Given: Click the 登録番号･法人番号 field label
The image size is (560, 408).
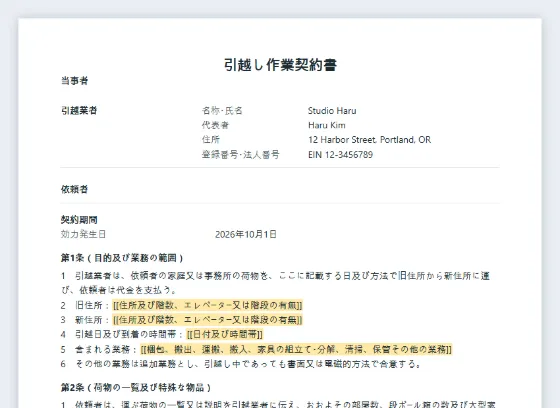Looking at the screenshot, I should (241, 155).
